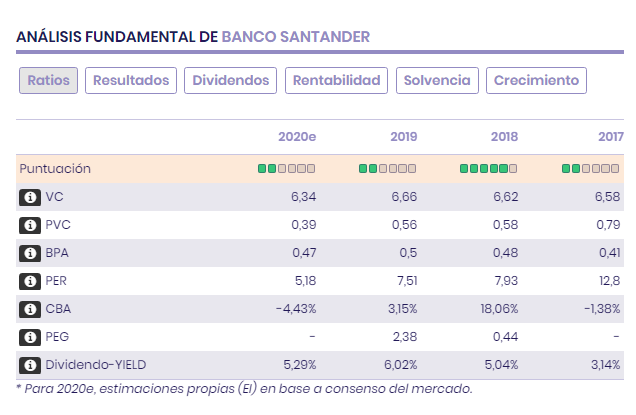Switch to the Crecimiento tab
The width and height of the screenshot is (636, 415).
coord(536,80)
